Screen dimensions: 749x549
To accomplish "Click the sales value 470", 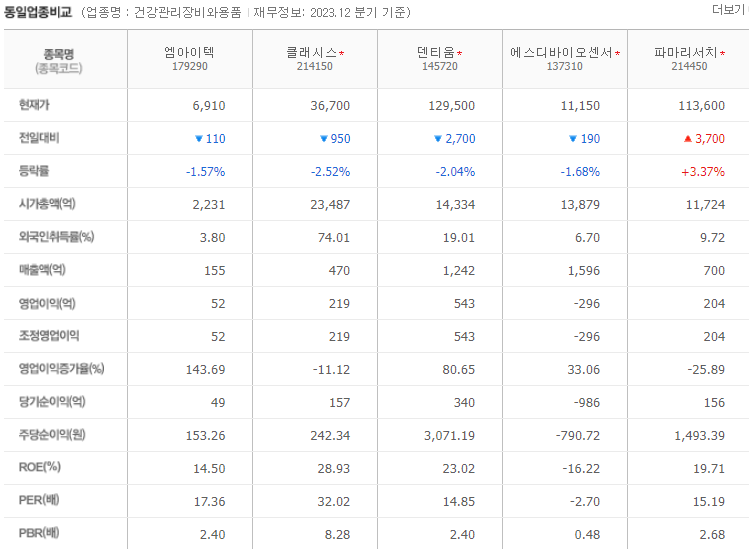I will tap(339, 270).
